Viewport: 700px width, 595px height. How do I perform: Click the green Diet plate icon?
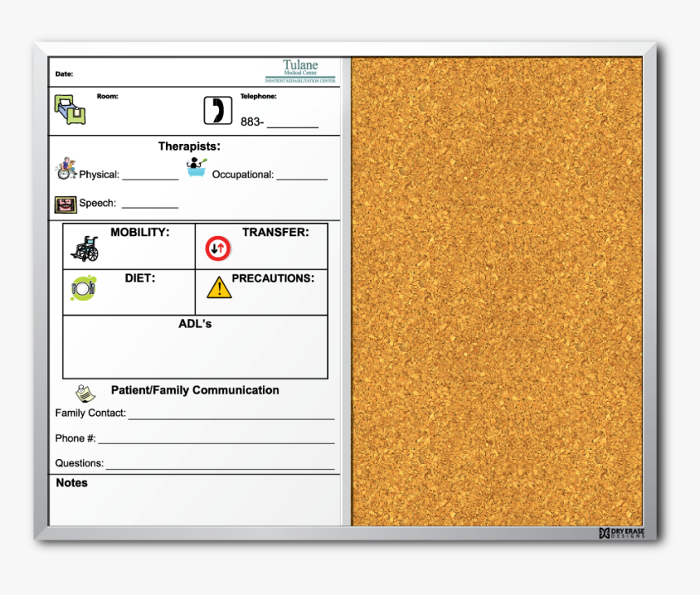(x=84, y=288)
